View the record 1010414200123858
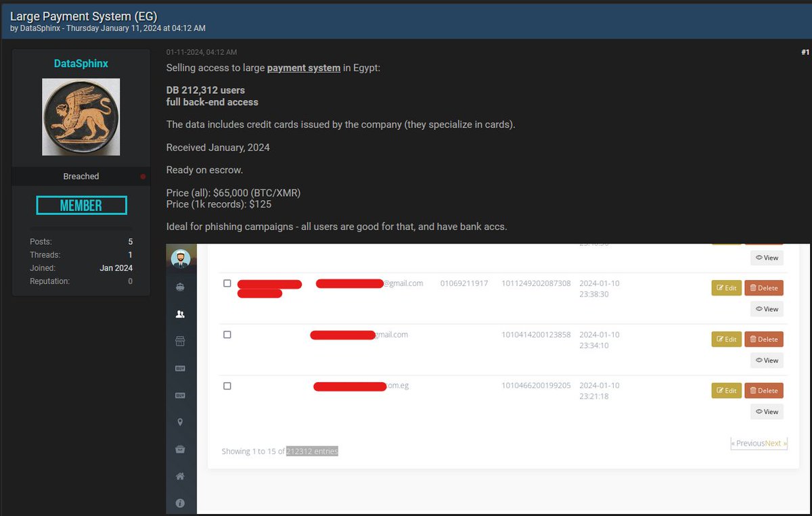Screen dimensions: 812x516 767,360
